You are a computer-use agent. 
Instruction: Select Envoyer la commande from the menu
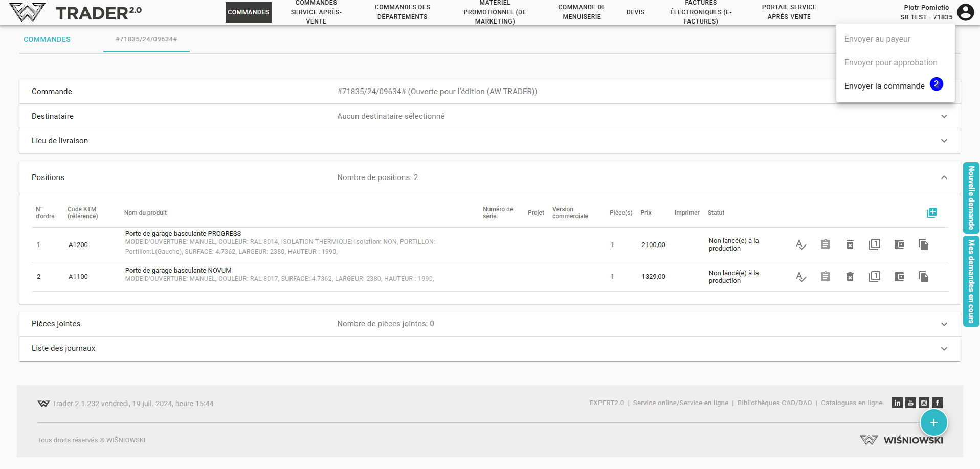[884, 86]
